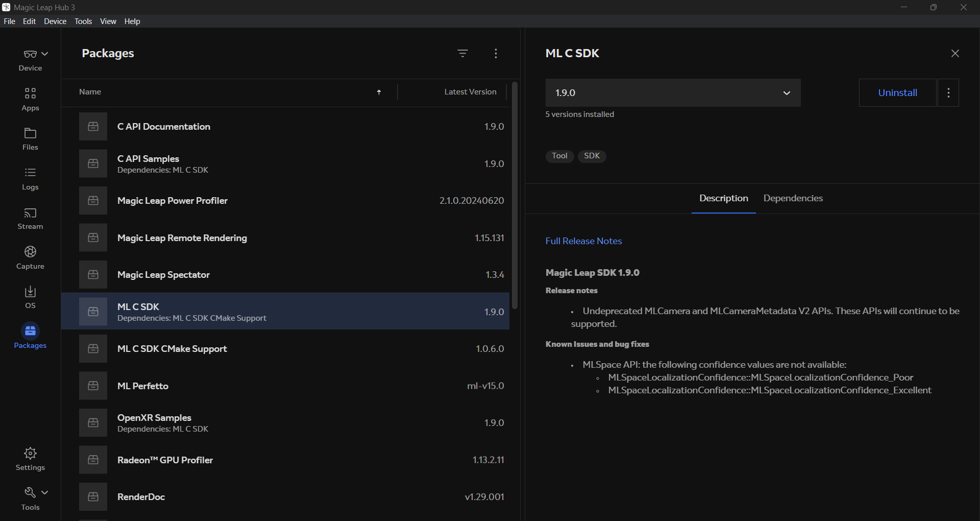Screen dimensions: 980x521
Task: Expand the Device selector chevron
Action: (44, 53)
